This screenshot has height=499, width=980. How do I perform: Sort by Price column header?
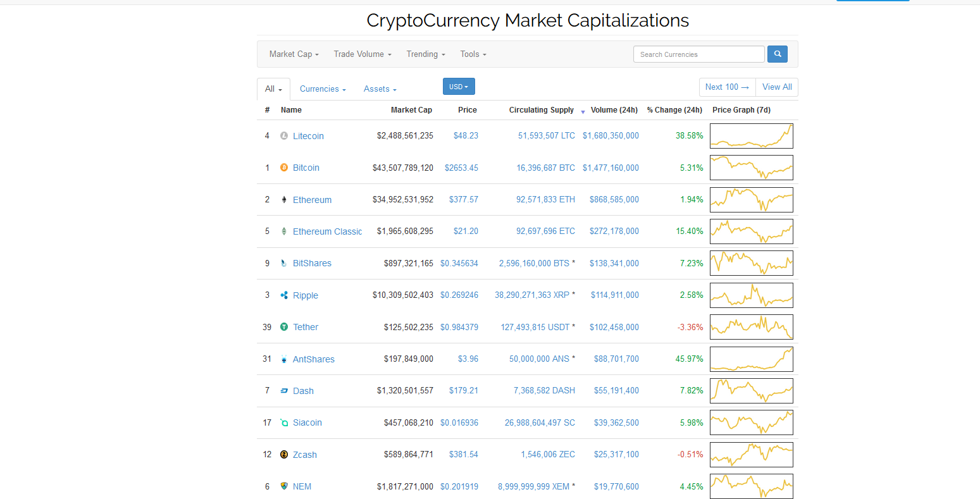coord(468,109)
